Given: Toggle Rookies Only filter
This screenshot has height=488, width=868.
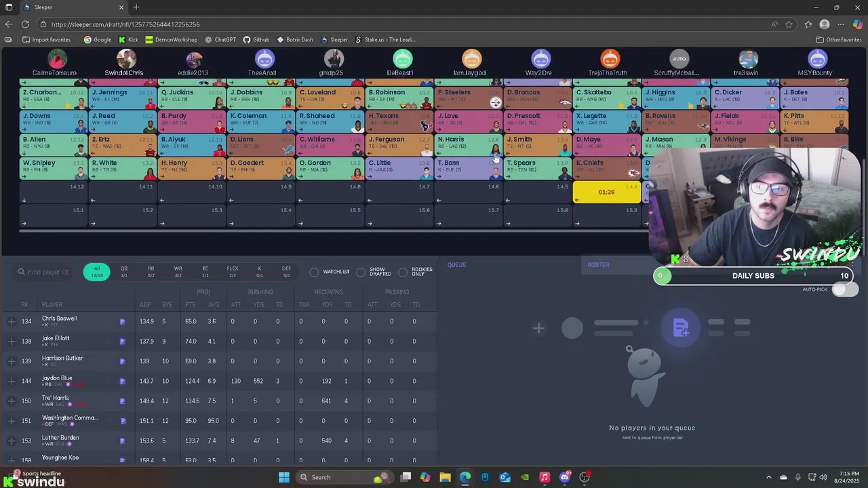Looking at the screenshot, I should click(x=403, y=272).
